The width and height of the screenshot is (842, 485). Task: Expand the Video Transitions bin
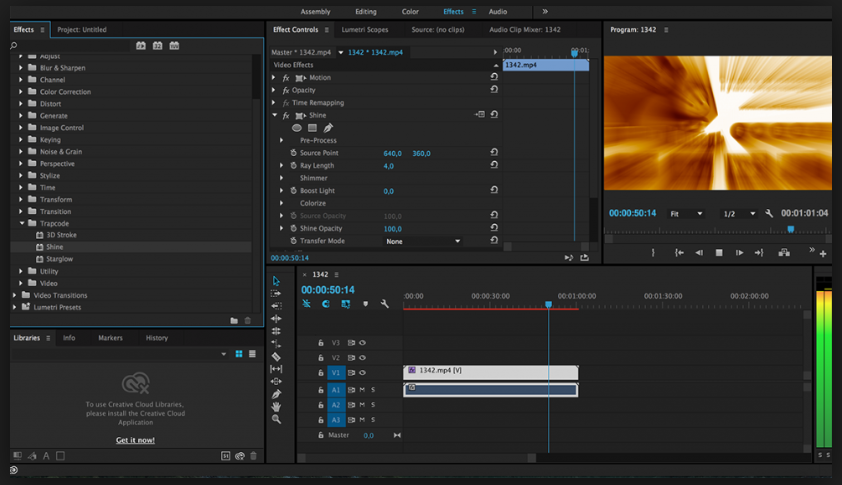pyautogui.click(x=14, y=295)
